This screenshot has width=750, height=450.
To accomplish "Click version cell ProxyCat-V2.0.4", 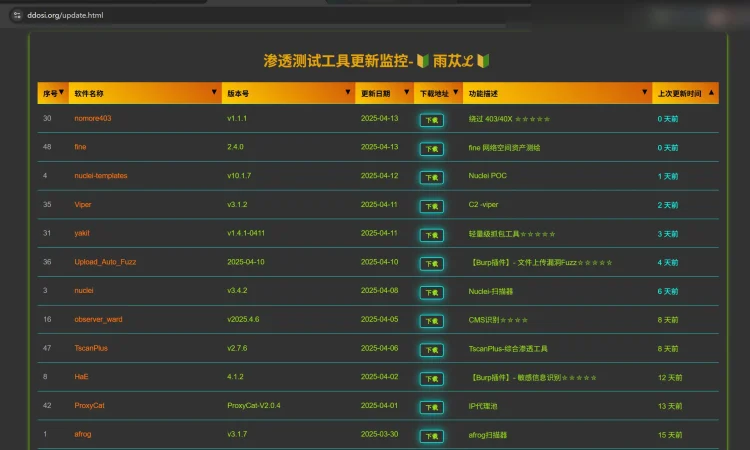I will click(254, 405).
